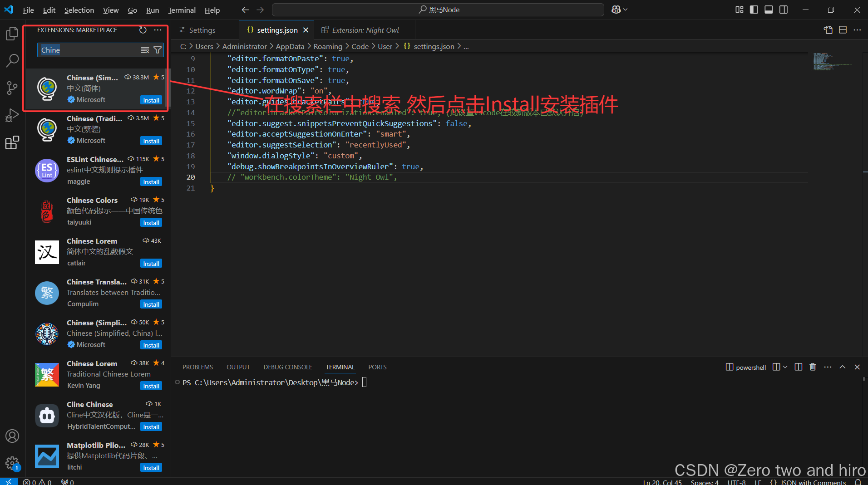Select AppData in the breadcrumb path
This screenshot has height=485, width=868.
290,46
